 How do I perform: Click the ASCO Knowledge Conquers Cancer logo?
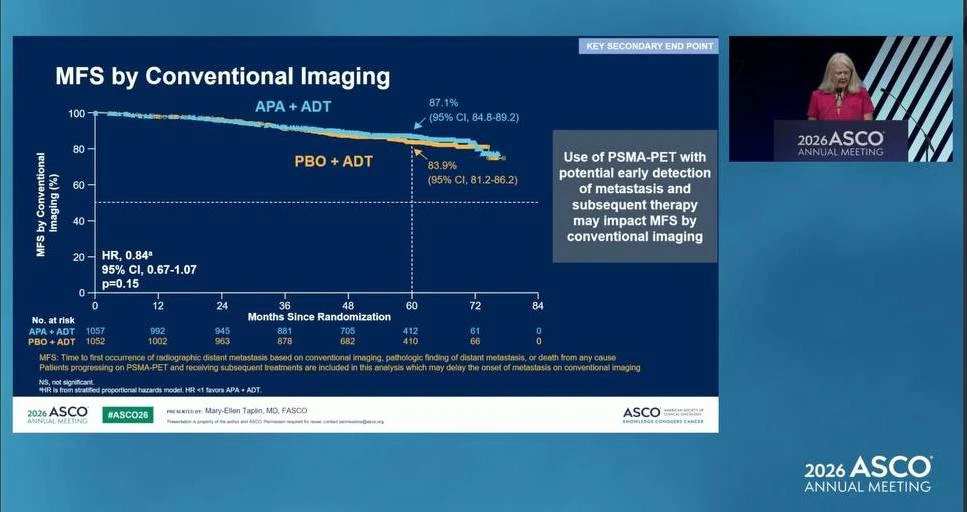pyautogui.click(x=662, y=415)
